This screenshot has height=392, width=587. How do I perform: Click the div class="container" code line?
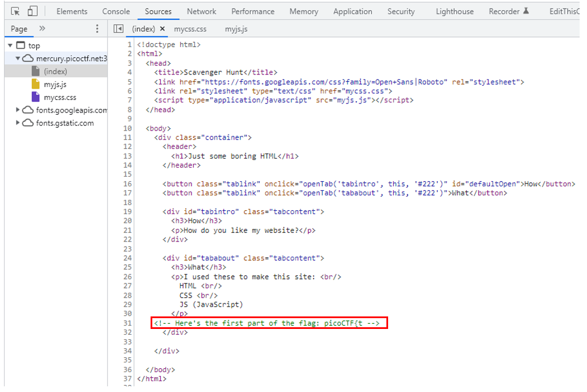(203, 137)
